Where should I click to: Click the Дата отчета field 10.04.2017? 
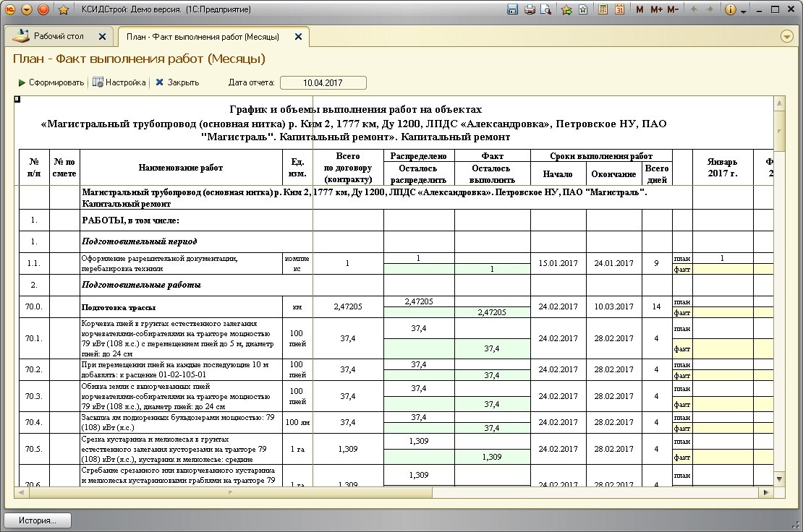point(323,83)
